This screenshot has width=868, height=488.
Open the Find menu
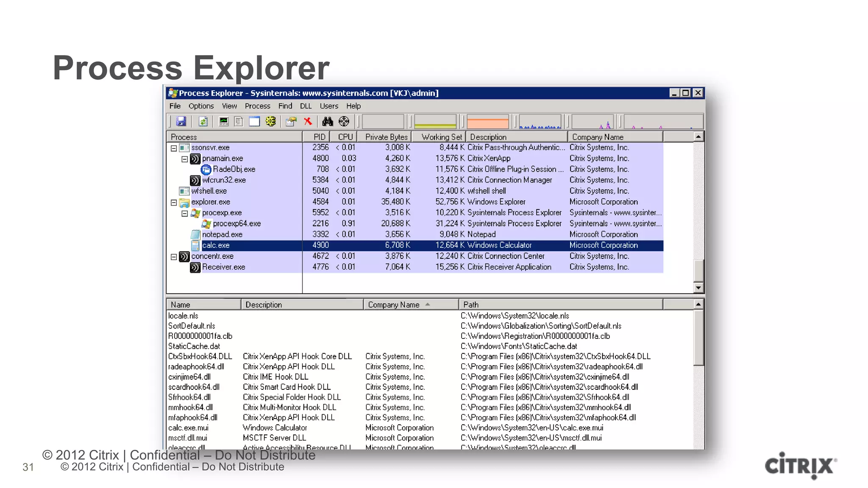click(285, 106)
